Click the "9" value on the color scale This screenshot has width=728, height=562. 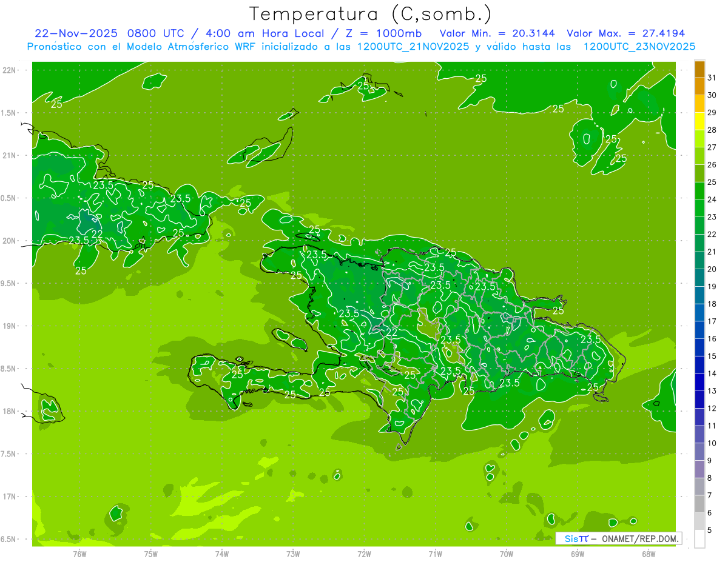tap(710, 461)
